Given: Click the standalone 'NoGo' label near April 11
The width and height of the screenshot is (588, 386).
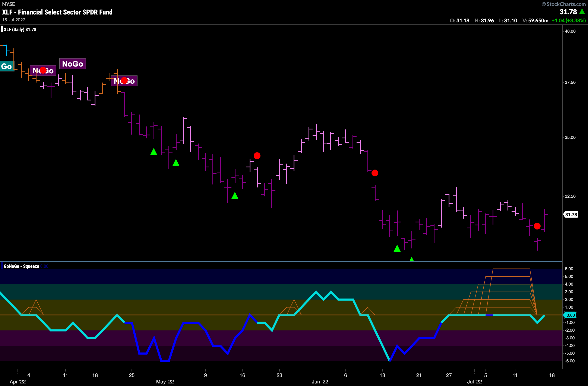Looking at the screenshot, I should [72, 64].
